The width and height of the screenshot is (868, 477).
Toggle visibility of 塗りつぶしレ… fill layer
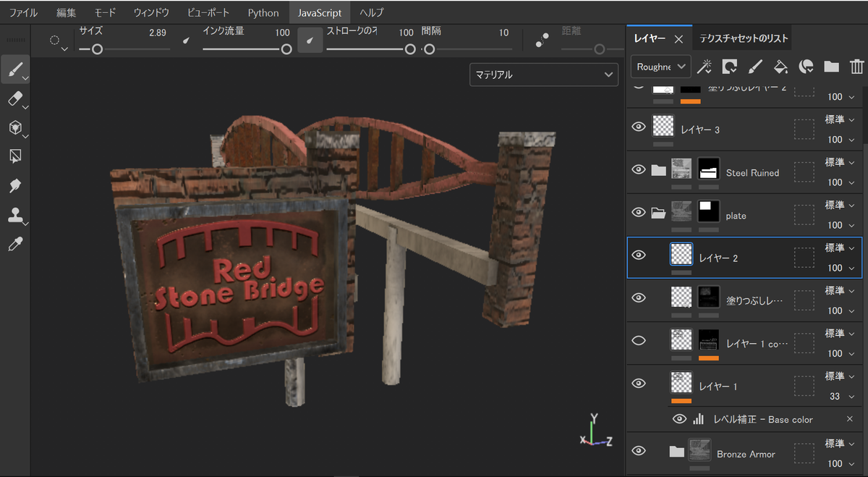coord(638,297)
